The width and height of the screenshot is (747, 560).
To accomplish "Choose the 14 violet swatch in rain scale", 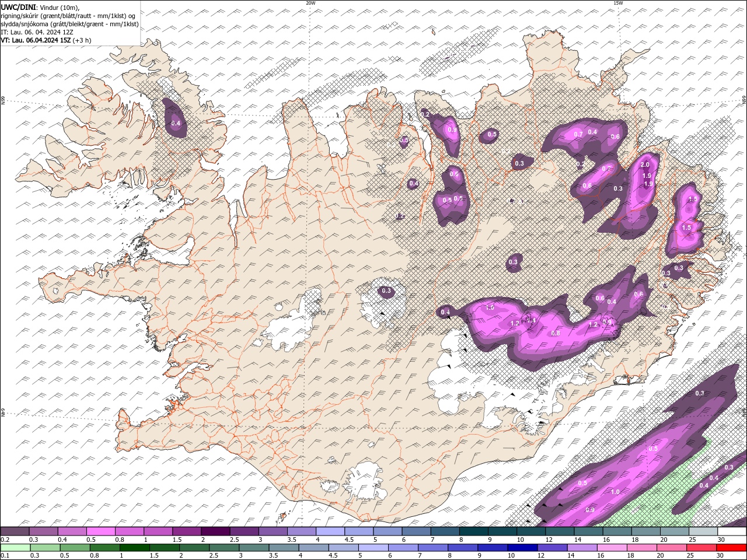I will pos(581,547).
